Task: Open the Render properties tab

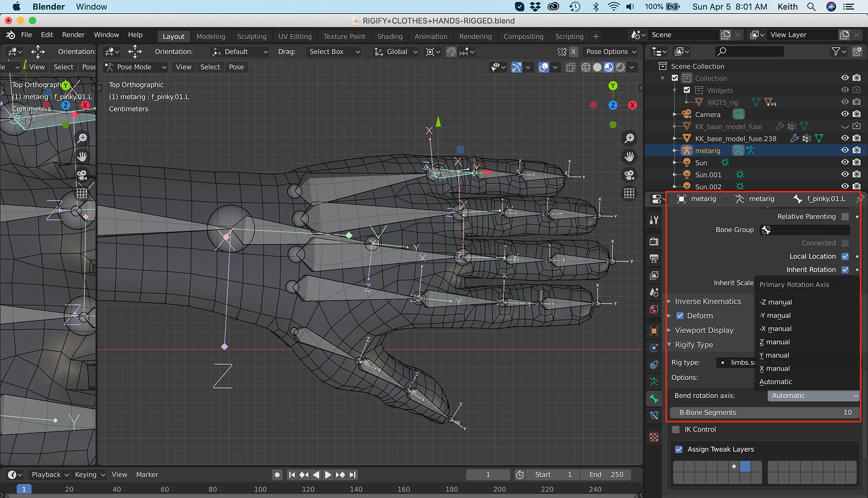Action: pyautogui.click(x=654, y=241)
